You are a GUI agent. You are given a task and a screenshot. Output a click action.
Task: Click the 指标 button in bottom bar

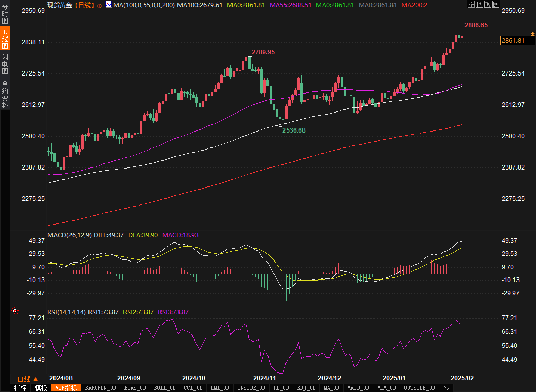[21, 388]
